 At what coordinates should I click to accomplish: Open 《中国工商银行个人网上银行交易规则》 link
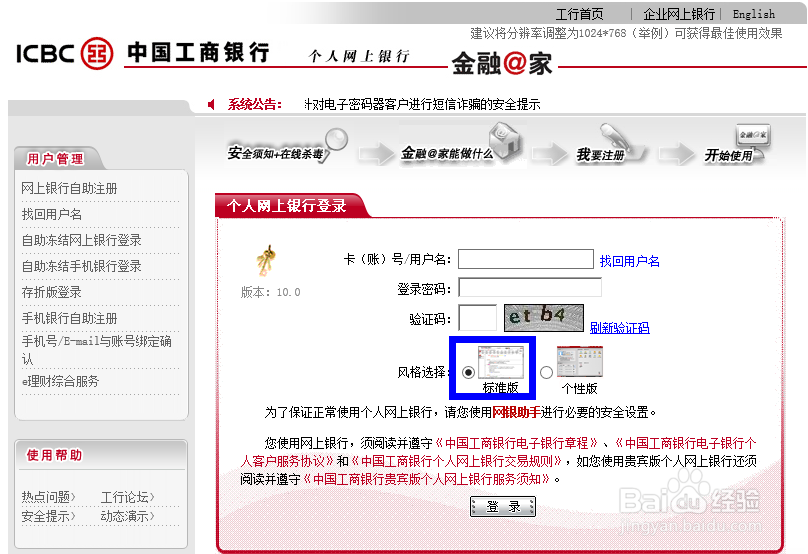pyautogui.click(x=457, y=461)
